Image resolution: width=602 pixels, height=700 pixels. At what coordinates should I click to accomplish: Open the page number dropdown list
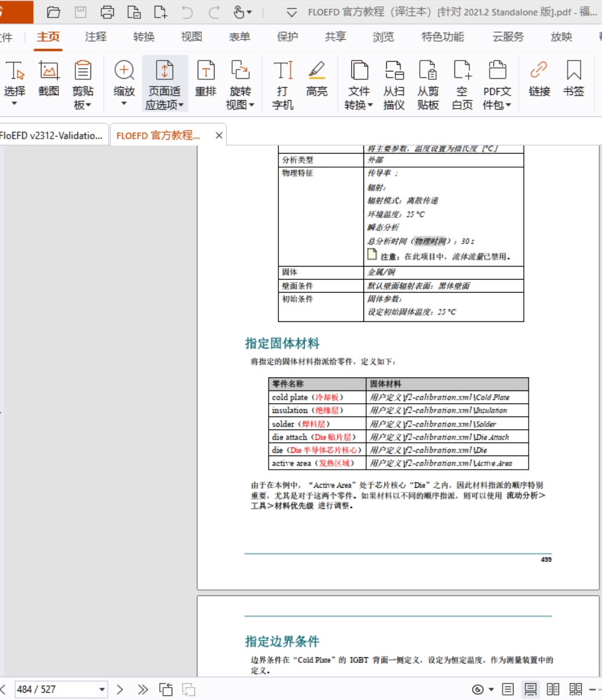(101, 689)
